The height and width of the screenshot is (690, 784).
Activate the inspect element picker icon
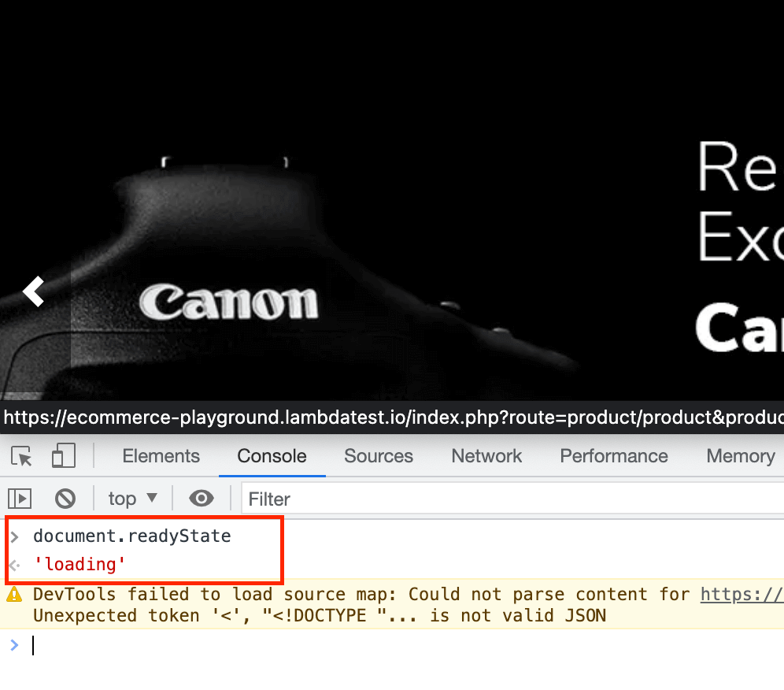tap(21, 456)
